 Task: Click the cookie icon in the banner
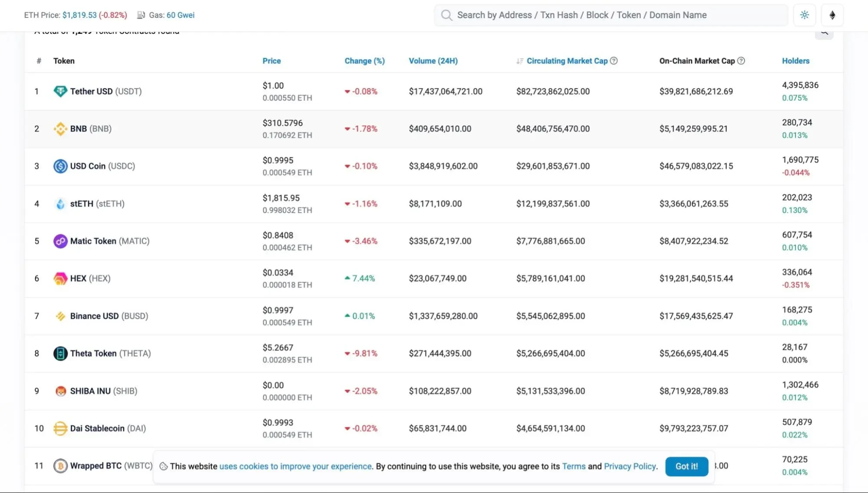tap(164, 467)
